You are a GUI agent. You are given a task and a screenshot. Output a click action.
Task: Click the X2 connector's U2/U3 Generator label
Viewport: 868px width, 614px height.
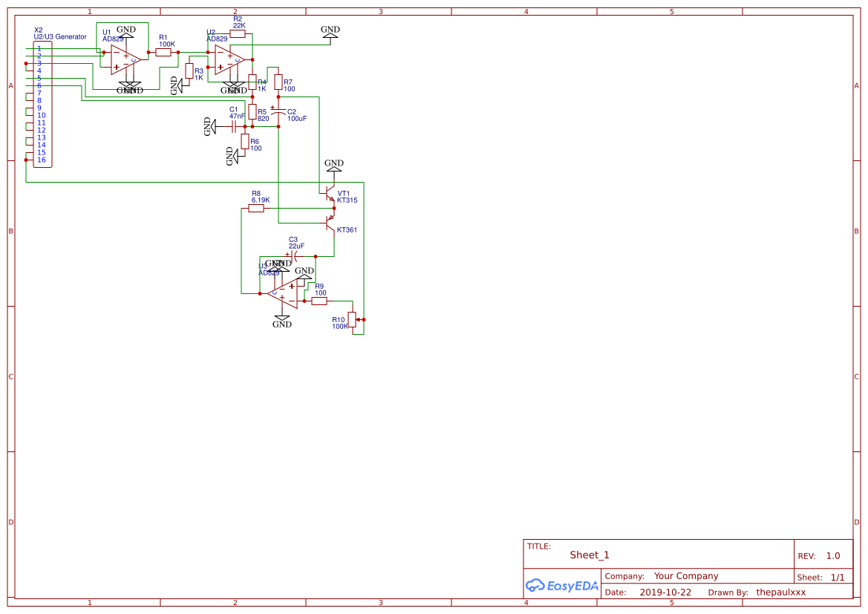coord(60,36)
